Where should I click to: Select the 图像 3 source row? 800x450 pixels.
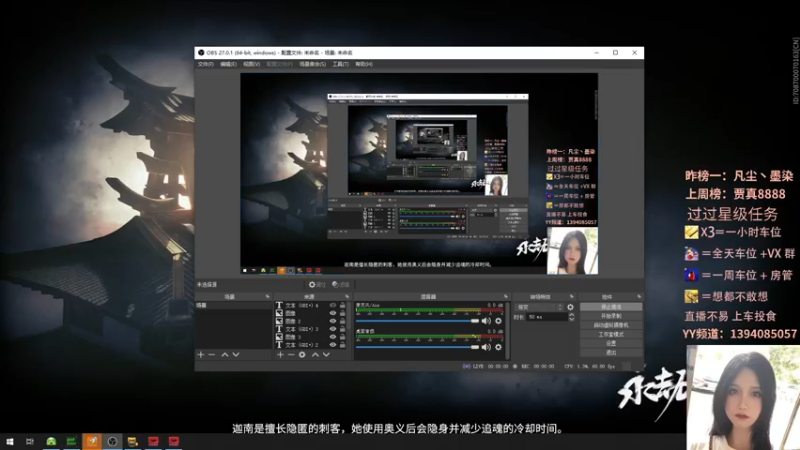coord(311,337)
